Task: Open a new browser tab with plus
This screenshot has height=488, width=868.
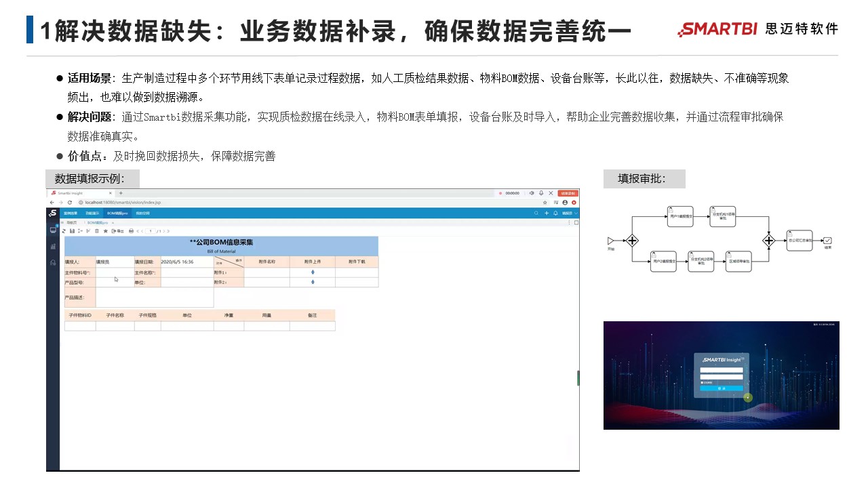Action: tap(121, 193)
